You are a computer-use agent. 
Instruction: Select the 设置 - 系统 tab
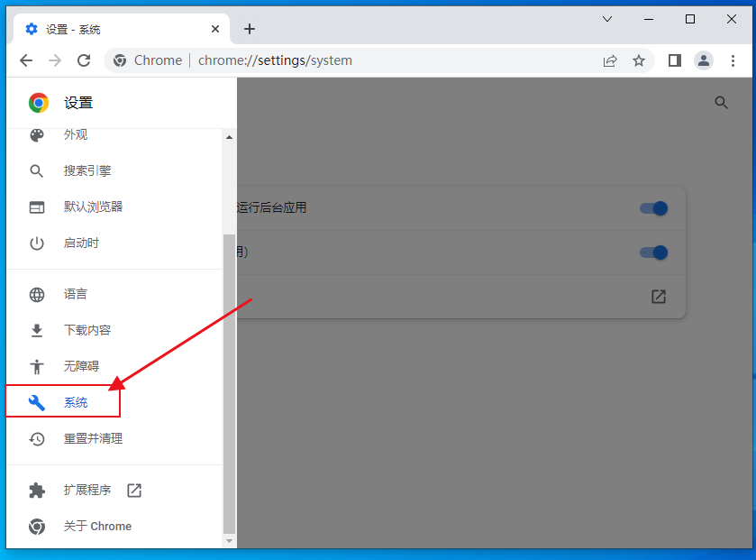click(x=122, y=30)
